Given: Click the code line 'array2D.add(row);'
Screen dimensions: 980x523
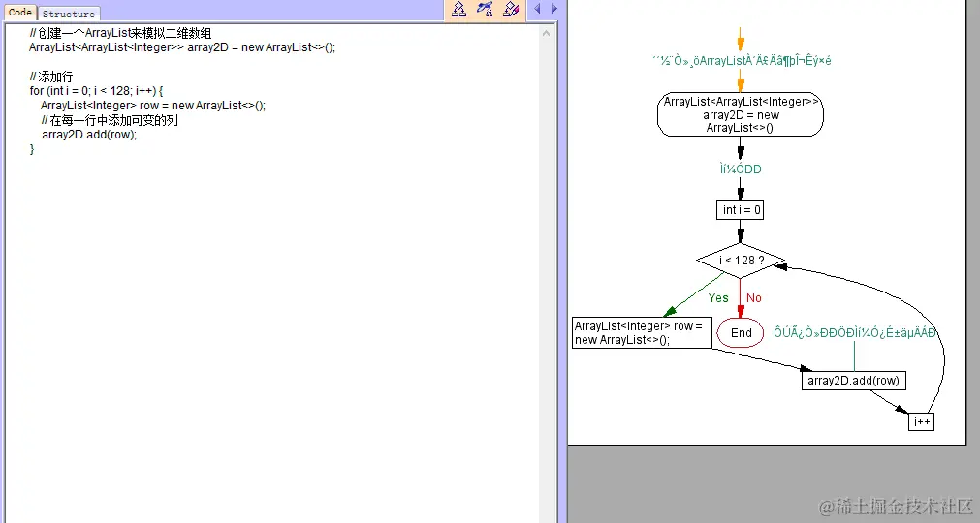Looking at the screenshot, I should click(x=89, y=135).
